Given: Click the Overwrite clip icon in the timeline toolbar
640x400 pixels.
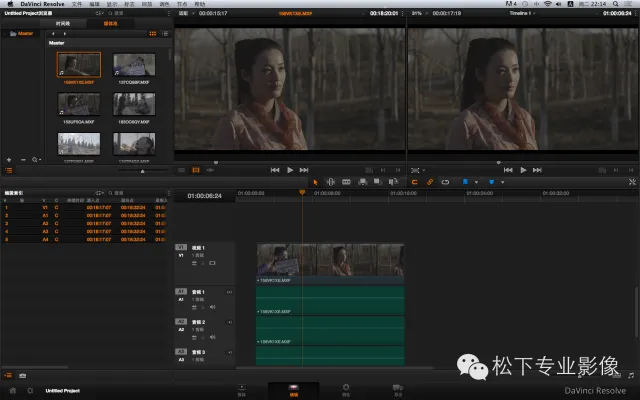Looking at the screenshot, I should [378, 182].
